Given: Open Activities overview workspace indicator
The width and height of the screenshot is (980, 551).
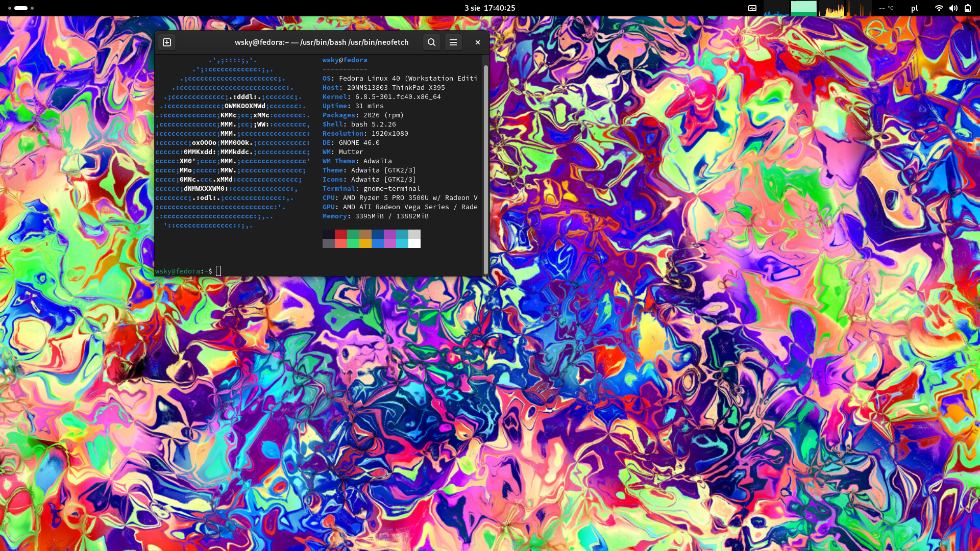Looking at the screenshot, I should pos(21,8).
